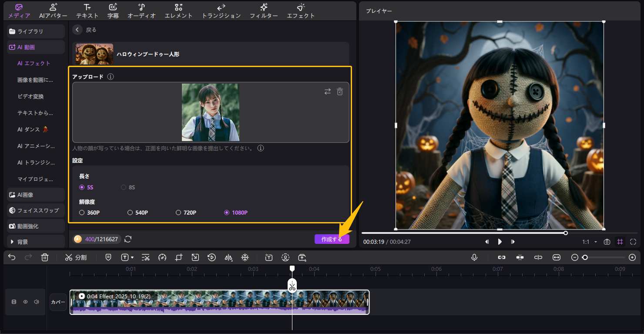Viewport: 644px width, 334px height.
Task: Select the crop tool in the timeline toolbar
Action: [179, 257]
